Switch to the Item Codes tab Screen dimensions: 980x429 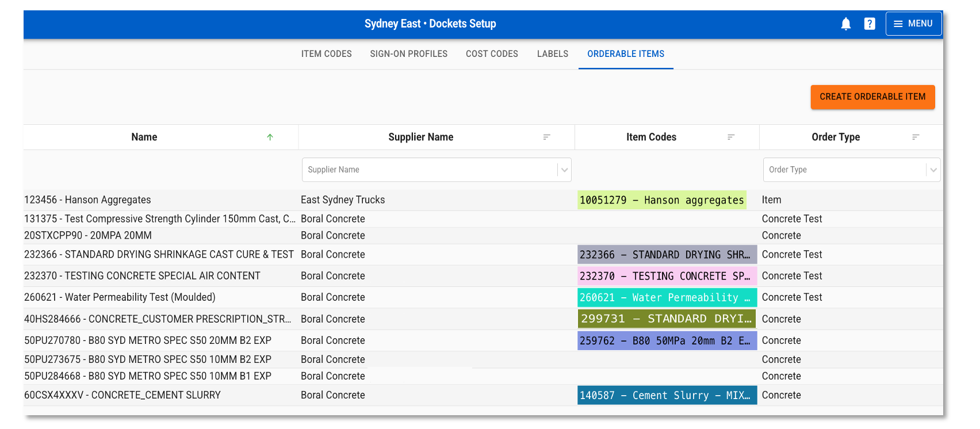[326, 54]
